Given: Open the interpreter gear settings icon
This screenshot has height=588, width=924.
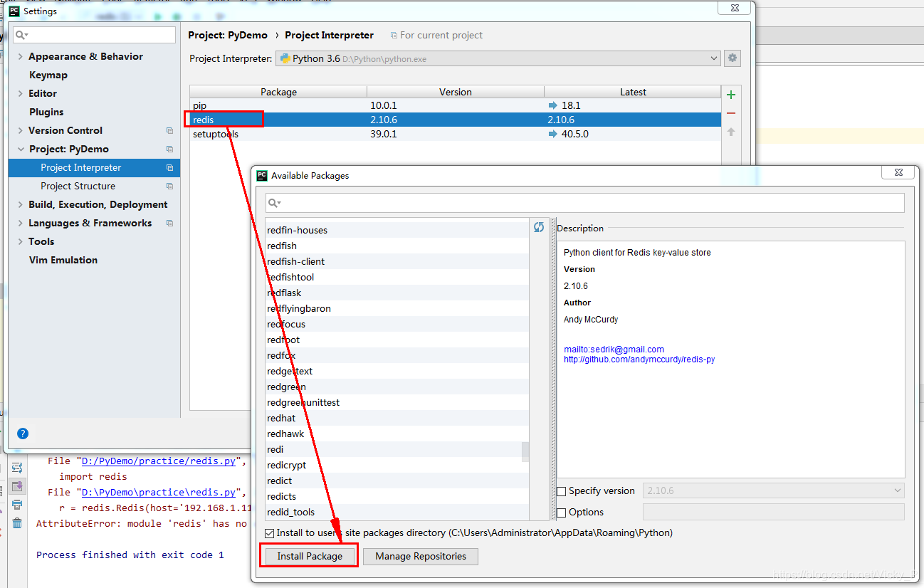Looking at the screenshot, I should (x=732, y=58).
